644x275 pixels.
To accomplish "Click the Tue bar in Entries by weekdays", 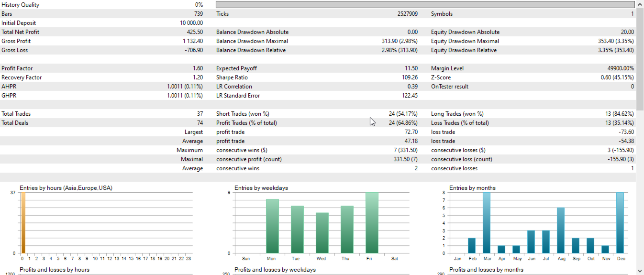I will tap(298, 230).
